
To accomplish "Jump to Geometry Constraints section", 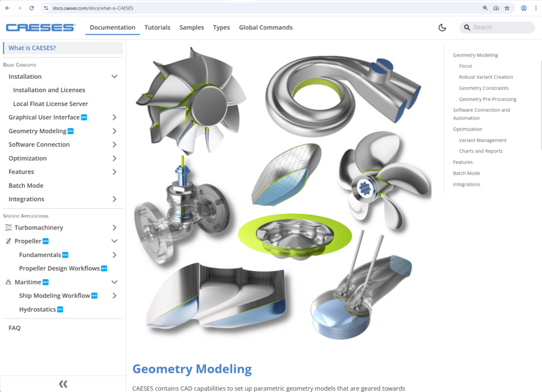I will coord(484,88).
